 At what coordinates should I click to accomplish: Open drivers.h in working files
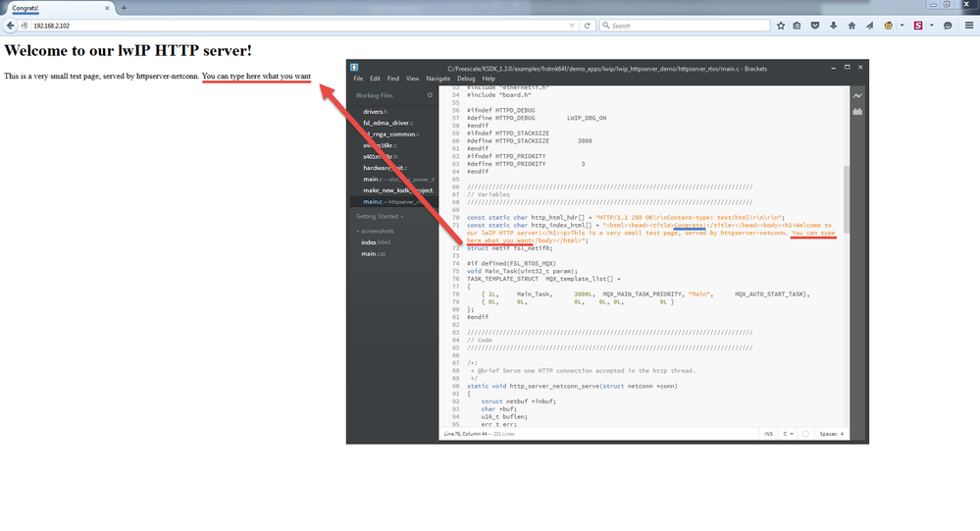point(375,112)
